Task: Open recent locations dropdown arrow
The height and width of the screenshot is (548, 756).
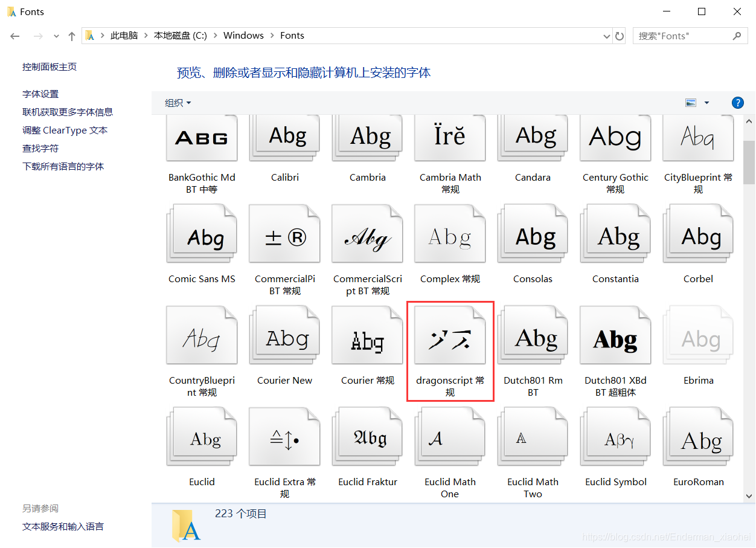Action: click(x=56, y=36)
